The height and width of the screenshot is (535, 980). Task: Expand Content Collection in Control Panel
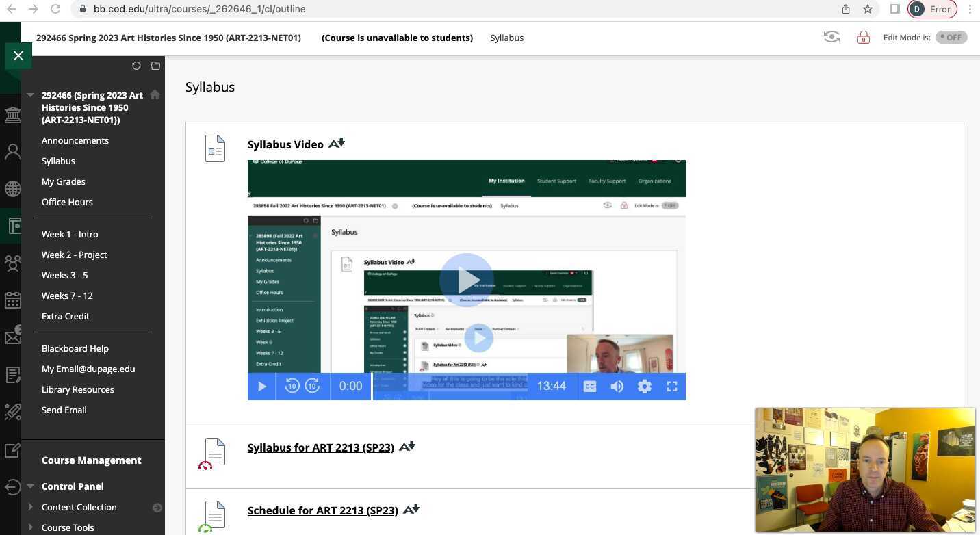[30, 507]
